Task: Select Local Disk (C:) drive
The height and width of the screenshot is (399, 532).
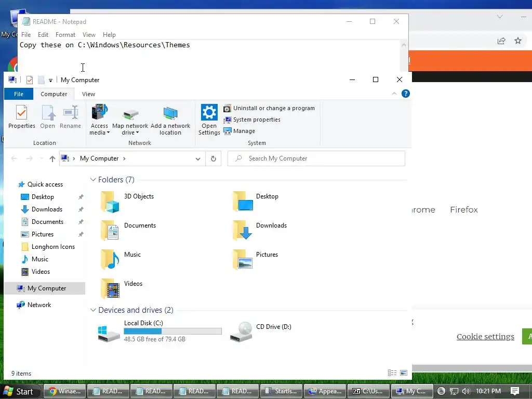Action: pos(159,331)
